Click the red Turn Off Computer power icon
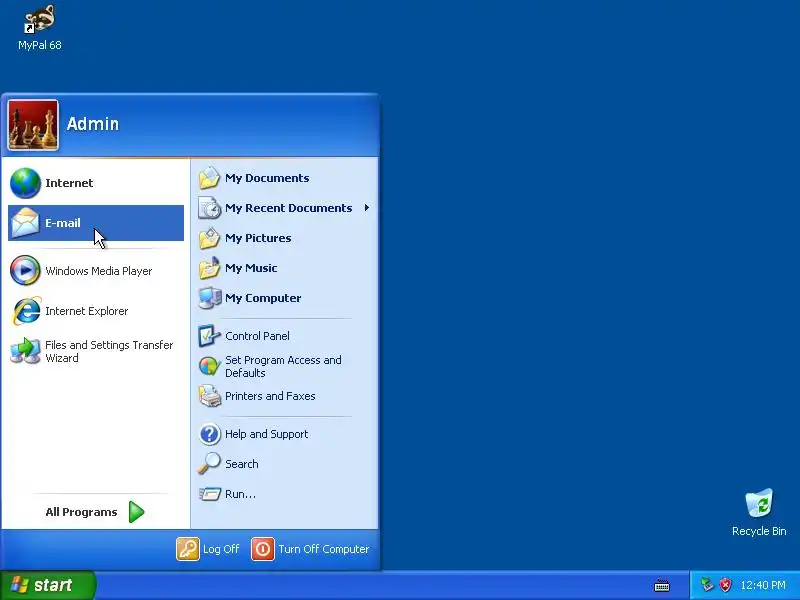This screenshot has height=600, width=800. coord(263,549)
